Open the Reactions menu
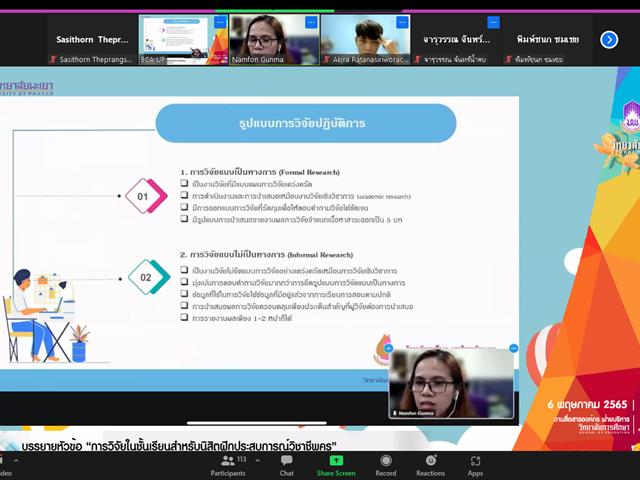The height and width of the screenshot is (480, 640). click(x=431, y=466)
